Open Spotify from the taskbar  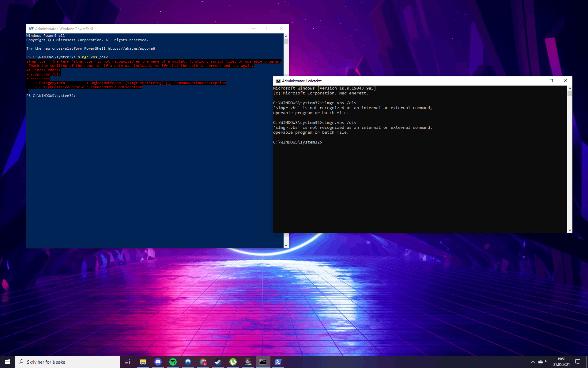click(173, 362)
